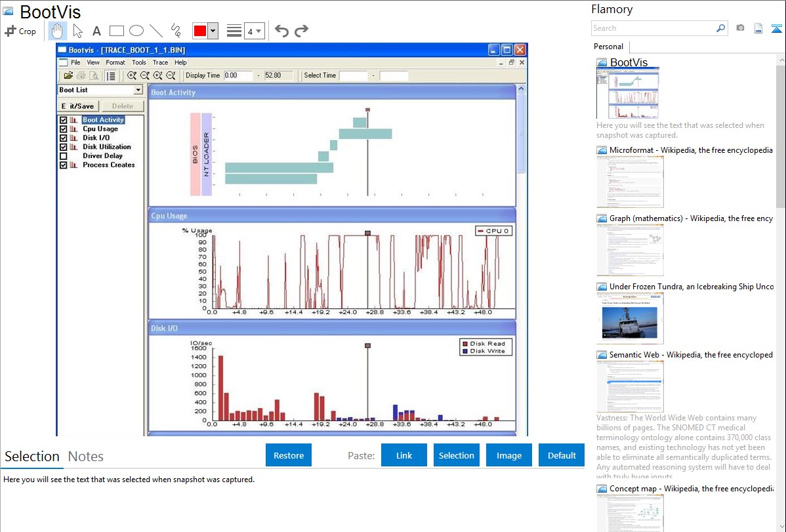Uncheck the Process Creates checkbox
The height and width of the screenshot is (532, 786).
pos(63,165)
